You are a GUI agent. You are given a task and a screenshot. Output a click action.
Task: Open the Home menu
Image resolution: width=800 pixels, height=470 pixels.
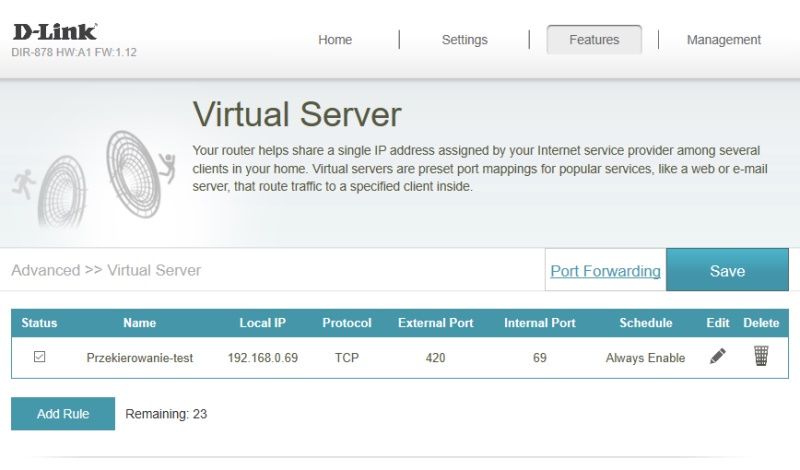335,40
